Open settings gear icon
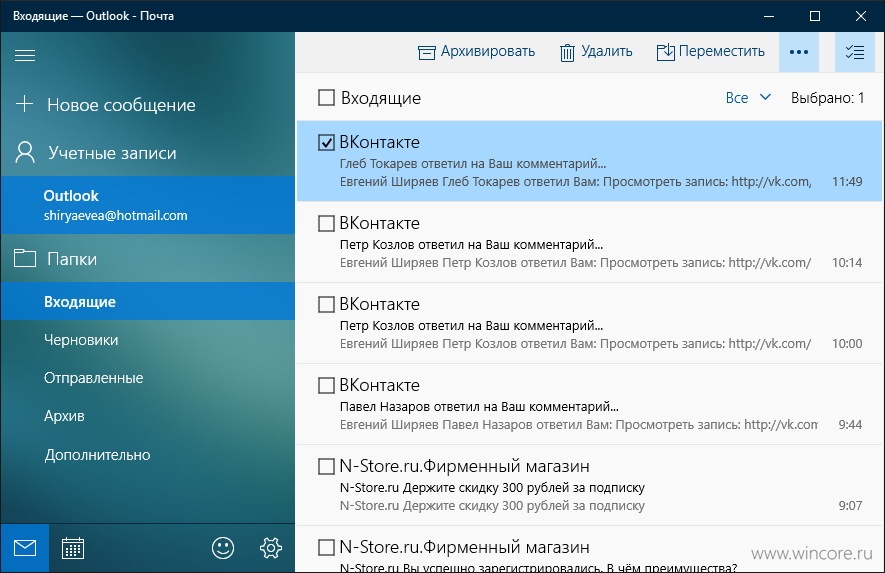The width and height of the screenshot is (885, 573). pos(271,548)
